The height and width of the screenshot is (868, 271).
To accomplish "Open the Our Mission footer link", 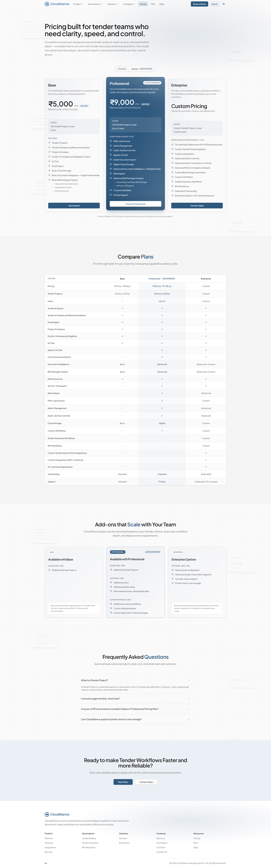I will (162, 843).
